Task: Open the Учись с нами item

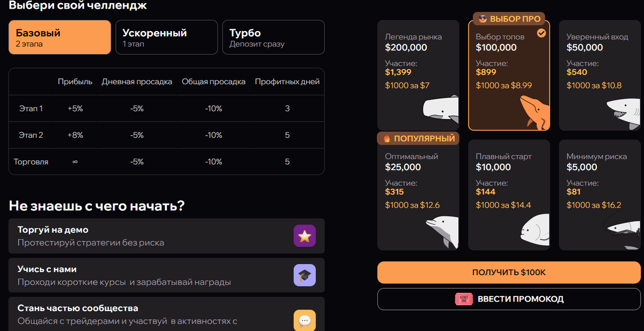Action: coord(150,275)
